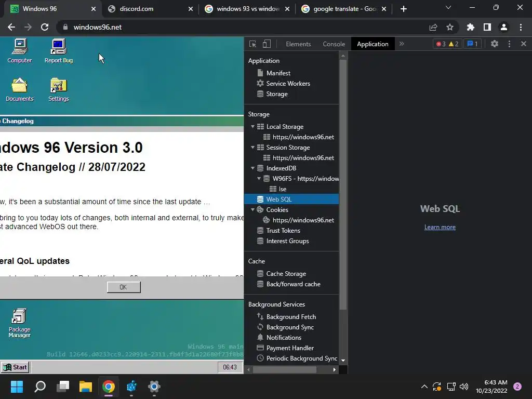Open the Windows 11 Start menu
The height and width of the screenshot is (399, 532).
click(x=17, y=386)
